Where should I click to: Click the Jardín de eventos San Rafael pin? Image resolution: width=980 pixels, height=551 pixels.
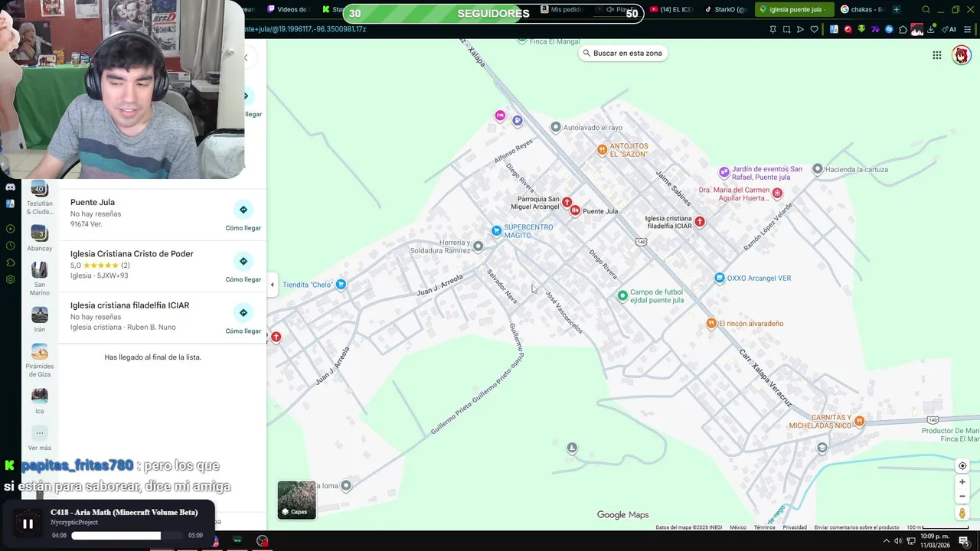724,172
